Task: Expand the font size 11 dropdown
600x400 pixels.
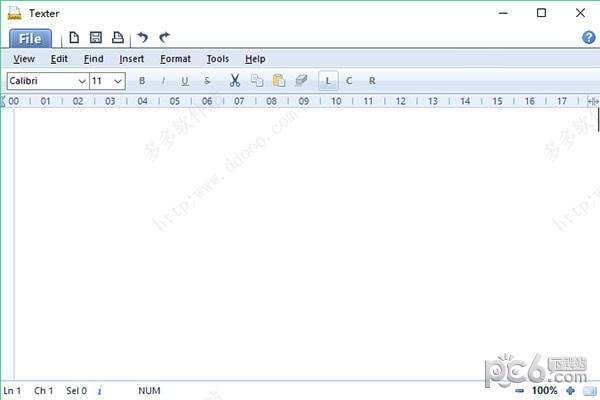Action: pyautogui.click(x=118, y=81)
